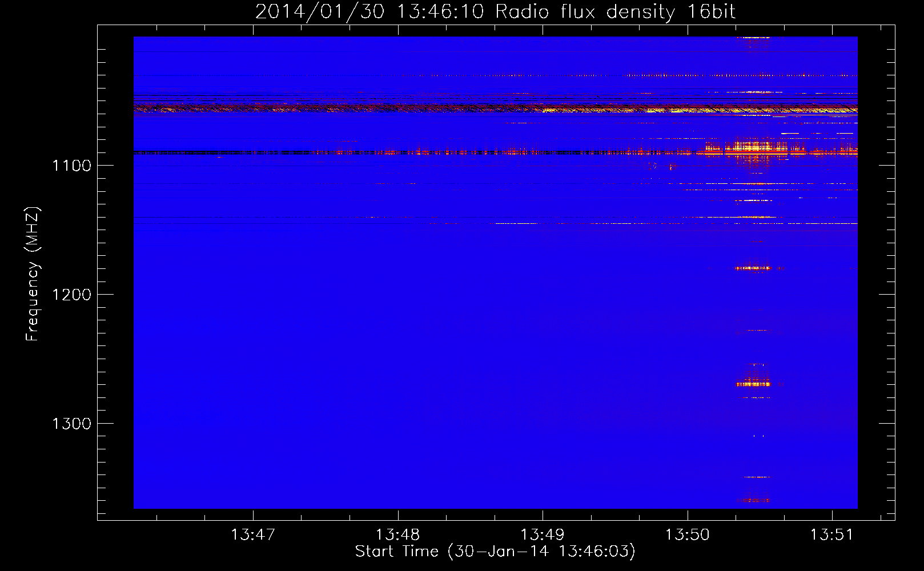
Task: Click the "Start Time (30-Jan-14 13:46:03)" axis label
Action: 495,552
